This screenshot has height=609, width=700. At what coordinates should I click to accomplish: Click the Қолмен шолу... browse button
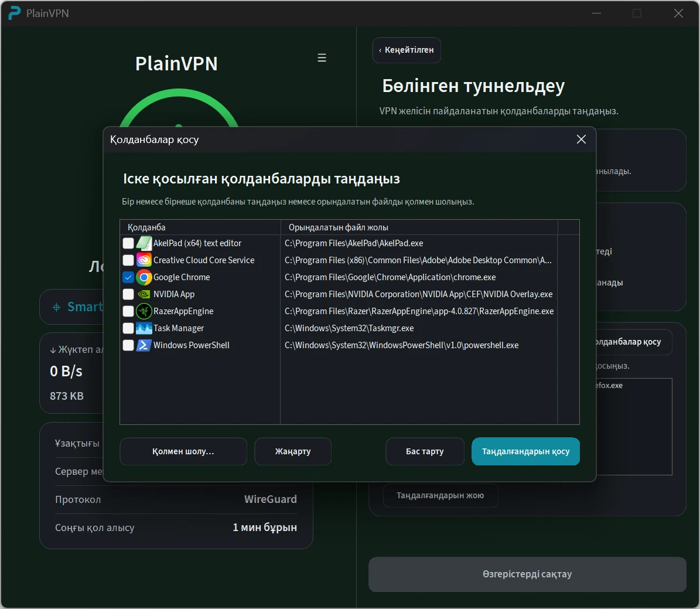point(183,451)
